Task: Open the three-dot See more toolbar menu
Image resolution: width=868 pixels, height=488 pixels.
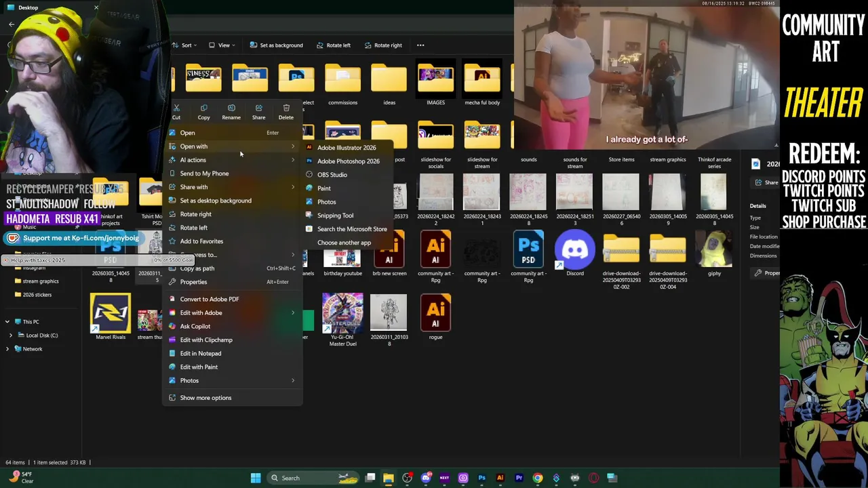Action: click(x=420, y=45)
